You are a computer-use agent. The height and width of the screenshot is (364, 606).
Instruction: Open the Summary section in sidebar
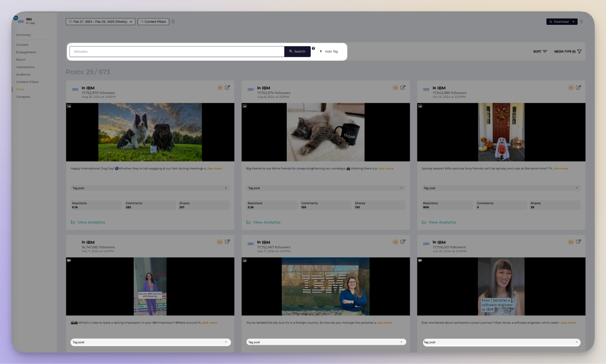tap(24, 35)
